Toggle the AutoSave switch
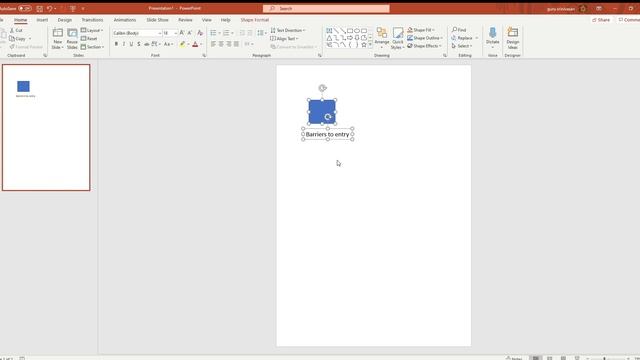 [x=24, y=9]
